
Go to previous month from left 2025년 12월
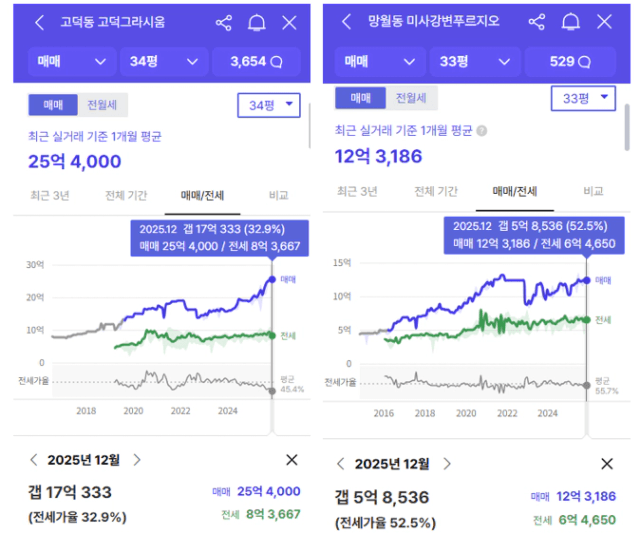click(34, 460)
